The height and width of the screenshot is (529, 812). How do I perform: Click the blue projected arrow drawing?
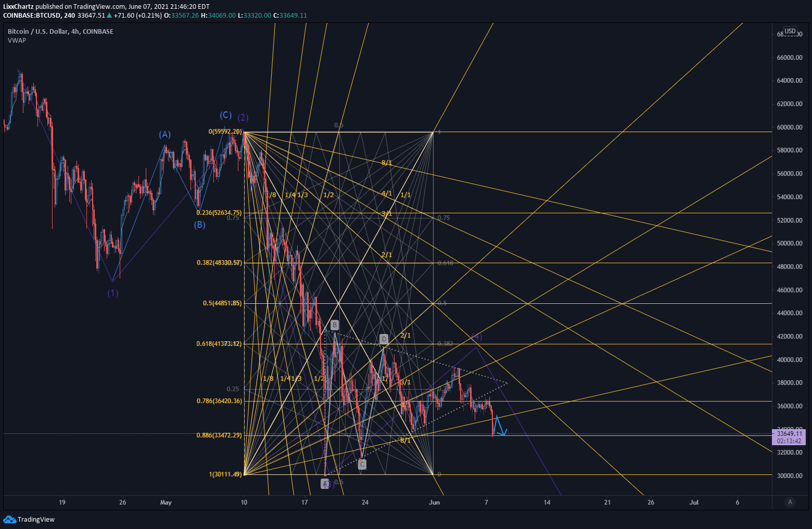pyautogui.click(x=499, y=426)
